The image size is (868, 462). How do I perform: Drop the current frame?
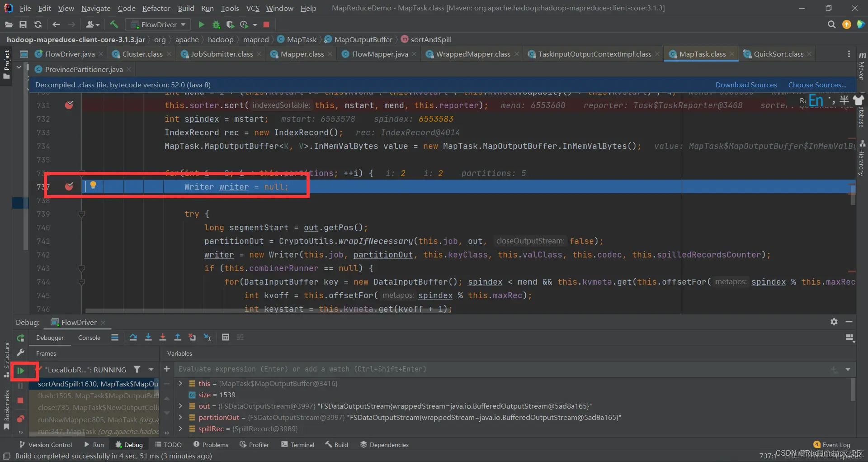point(192,338)
